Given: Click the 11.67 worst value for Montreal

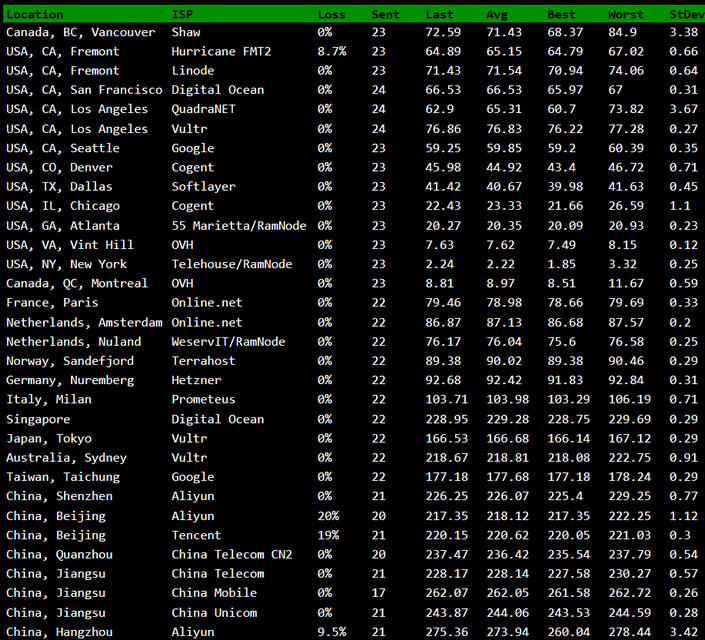Looking at the screenshot, I should (x=625, y=283).
